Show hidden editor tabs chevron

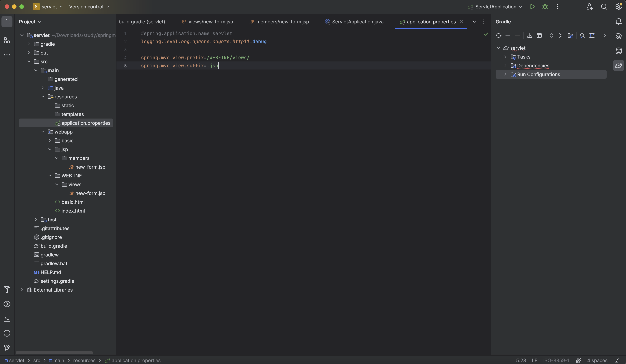click(x=474, y=22)
